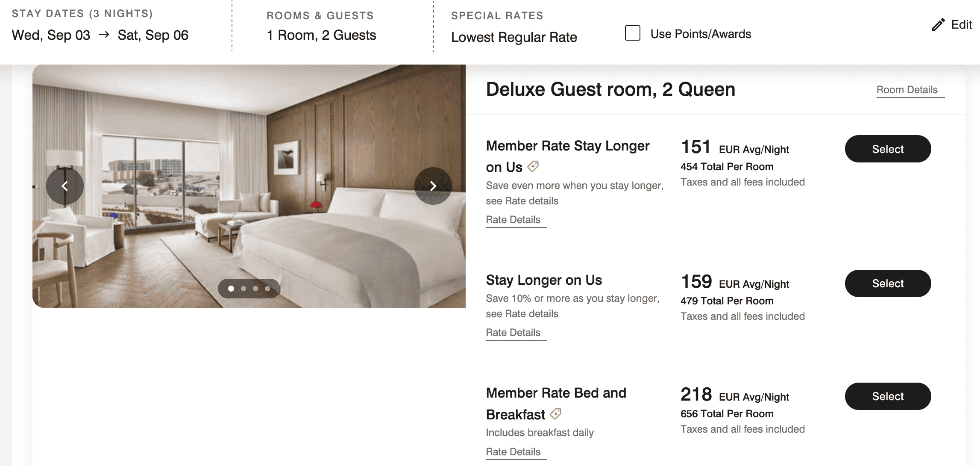Jump to the fourth carousel photo dot
This screenshot has width=980, height=466.
(267, 289)
